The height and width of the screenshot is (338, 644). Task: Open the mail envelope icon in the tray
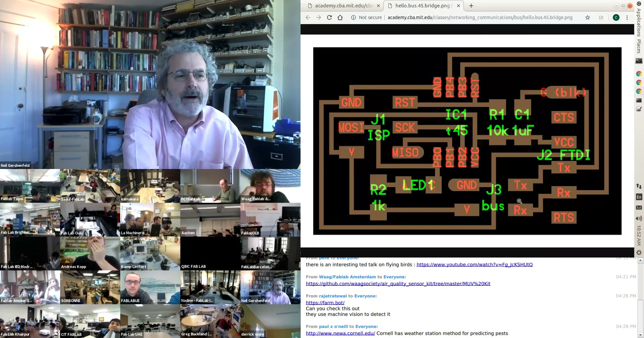tap(639, 207)
